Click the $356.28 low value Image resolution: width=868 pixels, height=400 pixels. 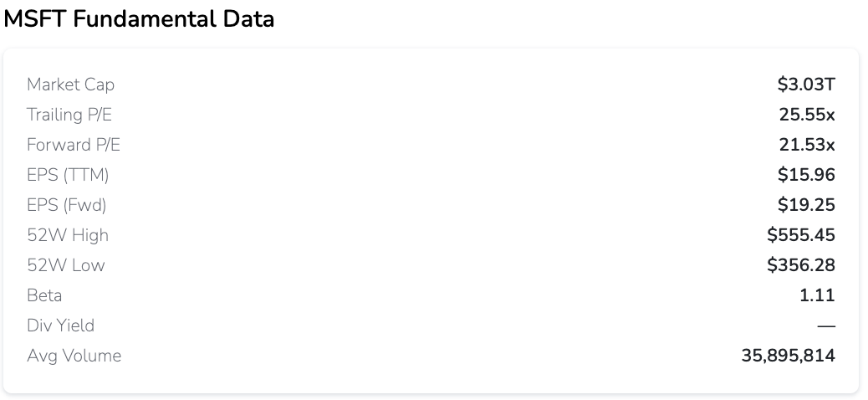pos(801,264)
